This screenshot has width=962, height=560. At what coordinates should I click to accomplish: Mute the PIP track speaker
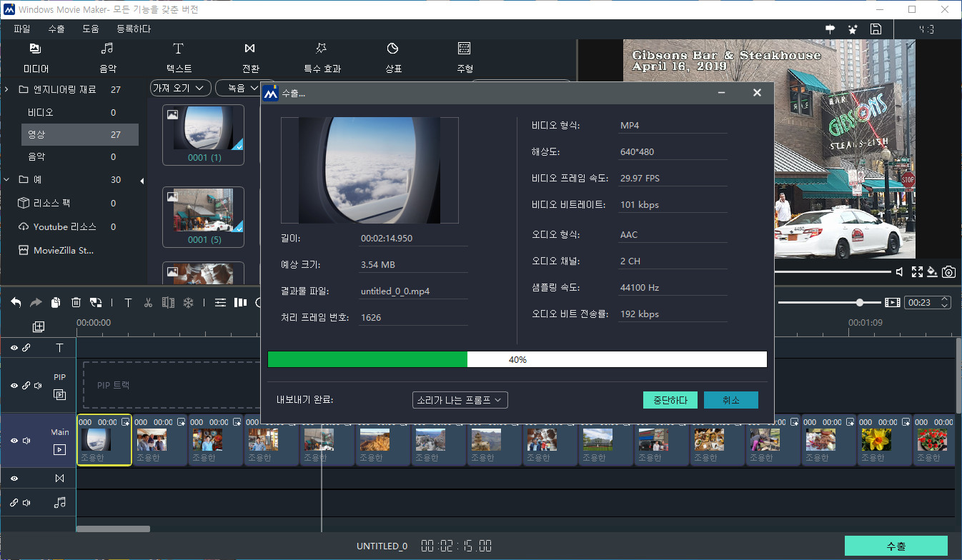[x=38, y=386]
